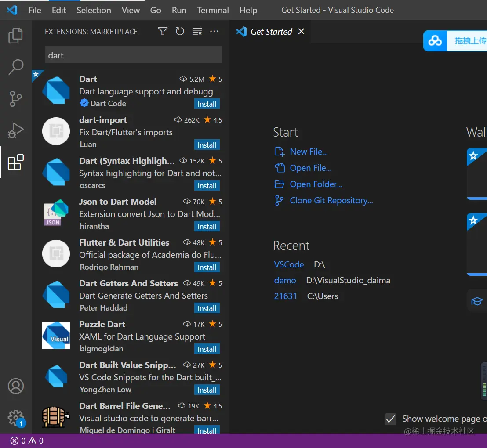Click the Dart extension logo icon
Viewport: 487px width, 448px height.
point(56,90)
